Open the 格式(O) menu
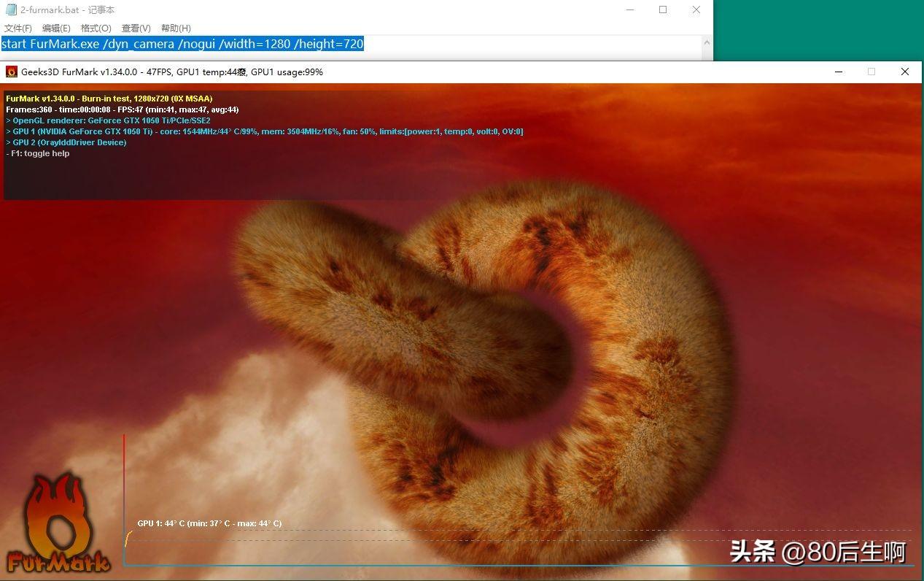Screen dimensions: 924x581 point(96,28)
